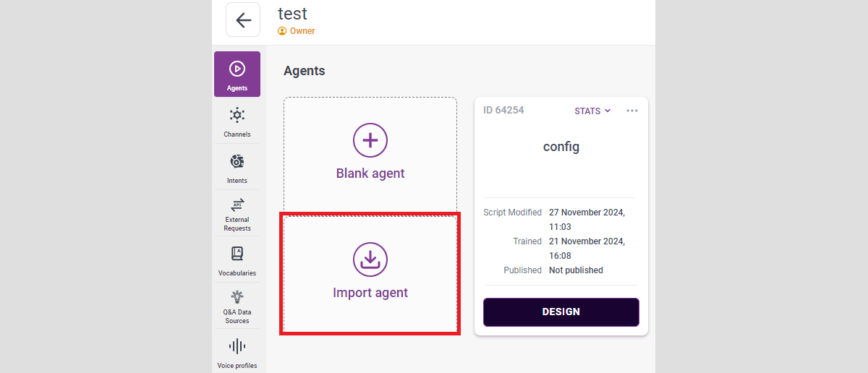Image resolution: width=868 pixels, height=373 pixels.
Task: Switch to the Agents sidebar tab
Action: coord(237,74)
